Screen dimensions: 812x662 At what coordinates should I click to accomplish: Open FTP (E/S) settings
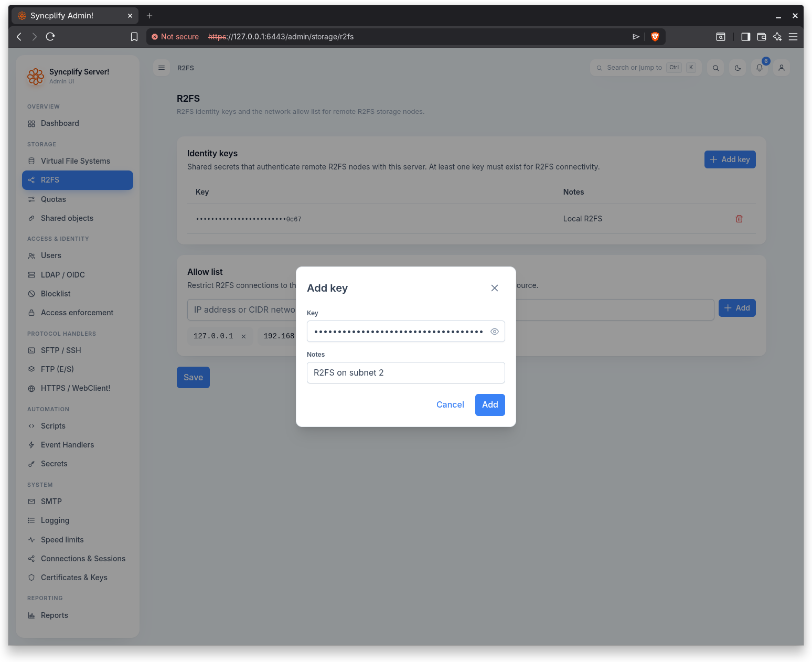pyautogui.click(x=78, y=369)
